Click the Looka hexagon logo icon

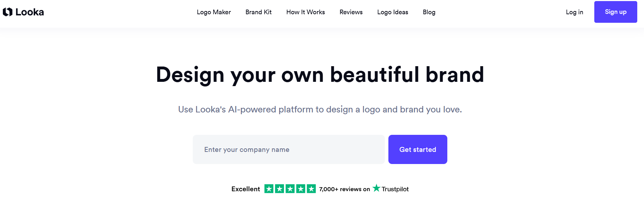pos(7,12)
